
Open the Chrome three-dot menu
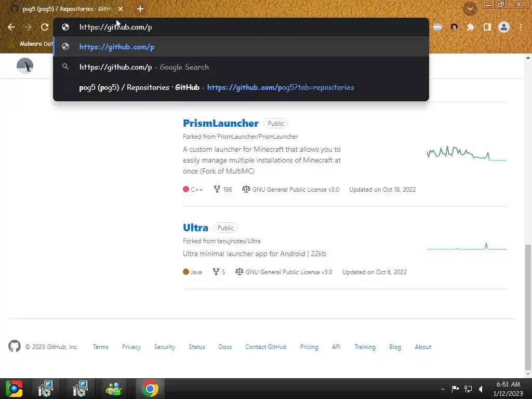521,27
